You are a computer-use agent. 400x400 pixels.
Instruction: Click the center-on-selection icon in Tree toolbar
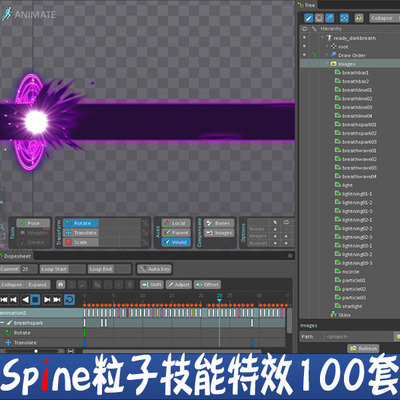click(344, 18)
